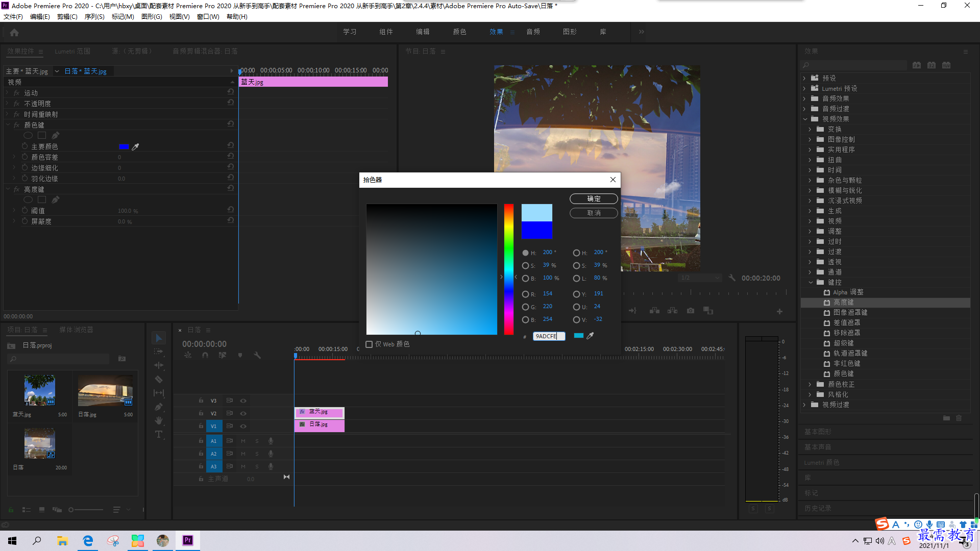The width and height of the screenshot is (980, 551).
Task: Select the Y radio button in YUV
Action: click(576, 294)
